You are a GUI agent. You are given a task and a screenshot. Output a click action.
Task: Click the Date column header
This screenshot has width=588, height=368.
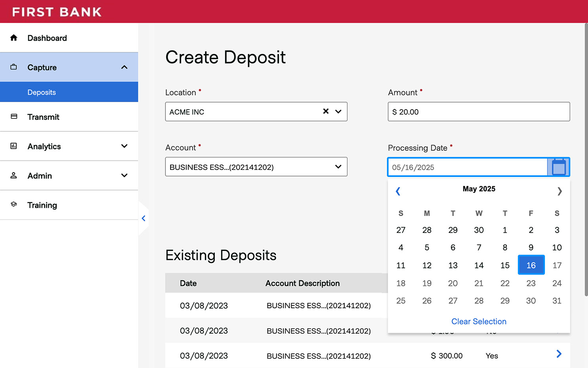point(188,283)
